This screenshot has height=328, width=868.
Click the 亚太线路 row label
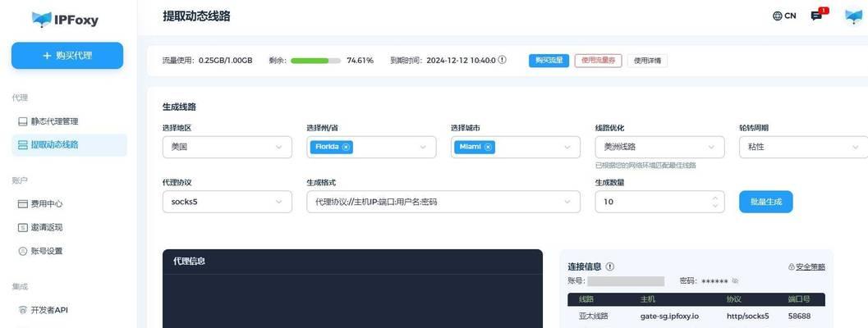(x=594, y=317)
